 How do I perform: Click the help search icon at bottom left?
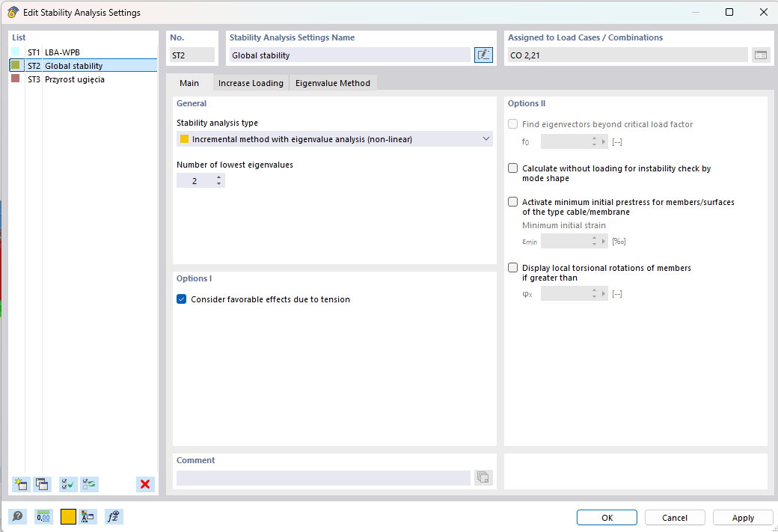17,517
